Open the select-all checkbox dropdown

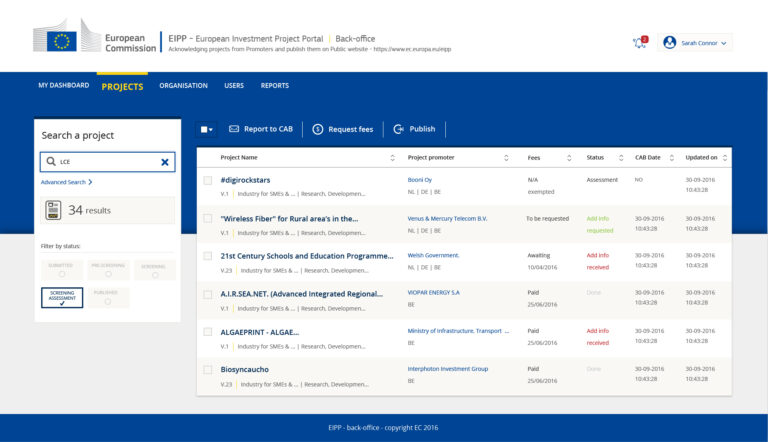tap(206, 129)
